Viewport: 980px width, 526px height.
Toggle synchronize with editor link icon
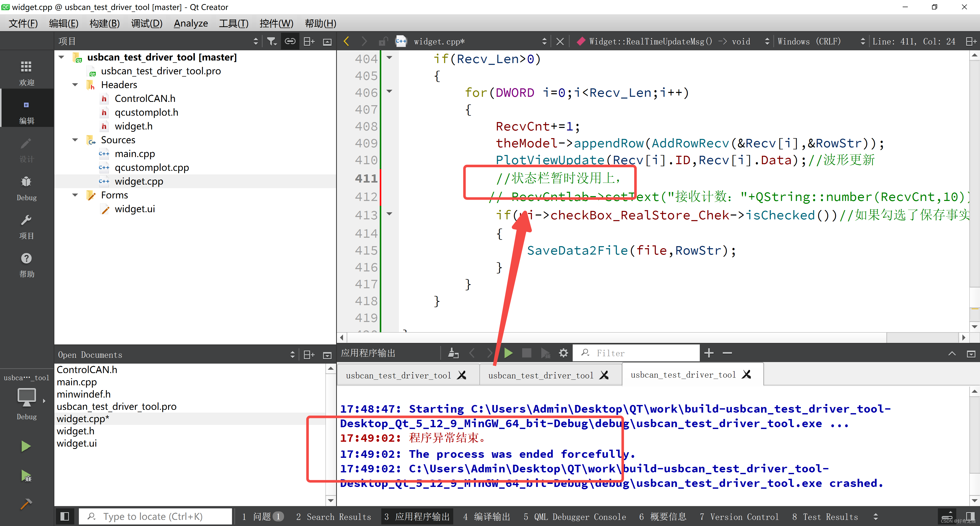point(290,41)
